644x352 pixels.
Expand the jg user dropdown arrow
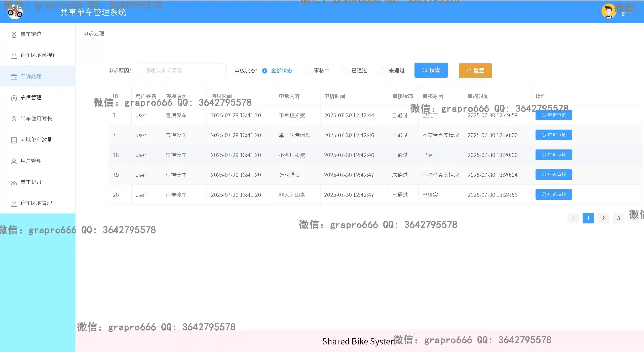630,13
